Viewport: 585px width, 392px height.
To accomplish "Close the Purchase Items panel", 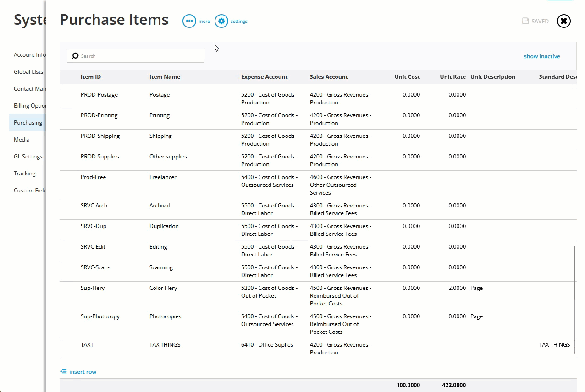I will pyautogui.click(x=564, y=21).
